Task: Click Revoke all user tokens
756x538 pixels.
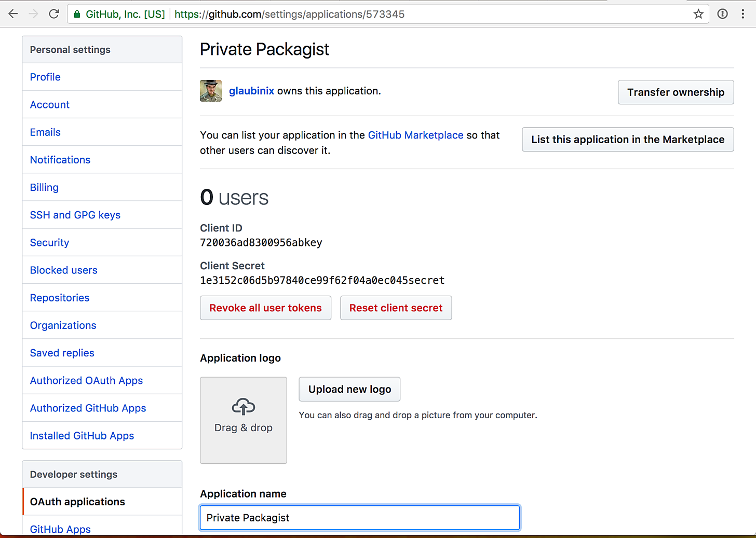Action: click(x=265, y=308)
